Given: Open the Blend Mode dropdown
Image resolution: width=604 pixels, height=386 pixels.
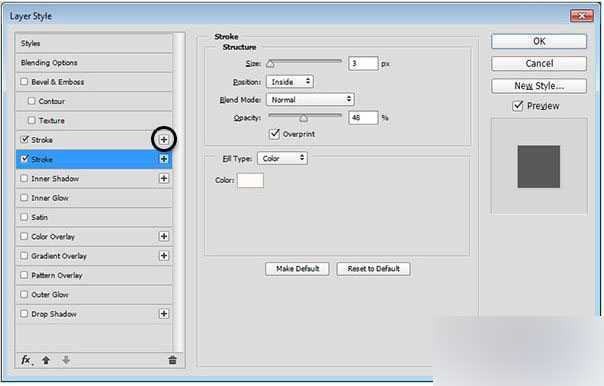Looking at the screenshot, I should [x=310, y=99].
